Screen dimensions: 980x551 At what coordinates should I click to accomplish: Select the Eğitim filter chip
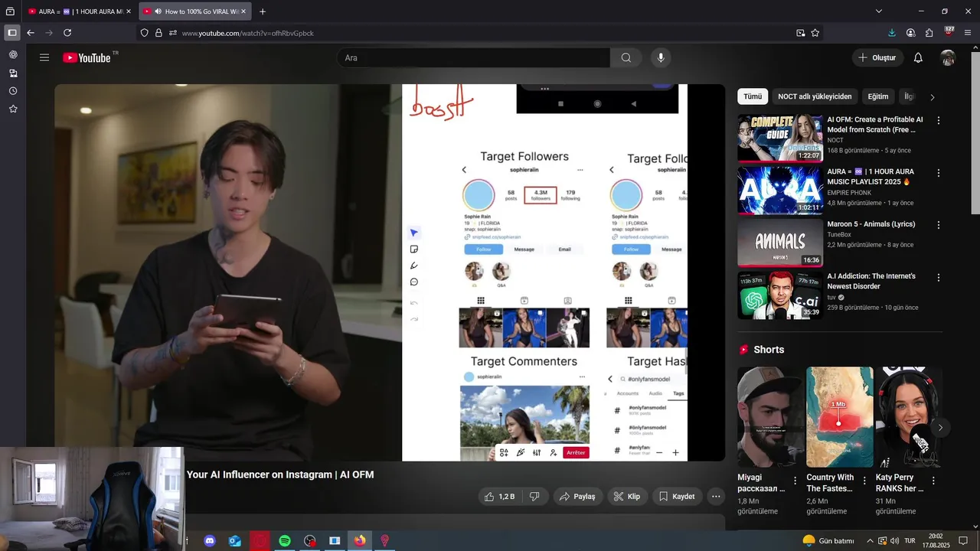(x=878, y=96)
